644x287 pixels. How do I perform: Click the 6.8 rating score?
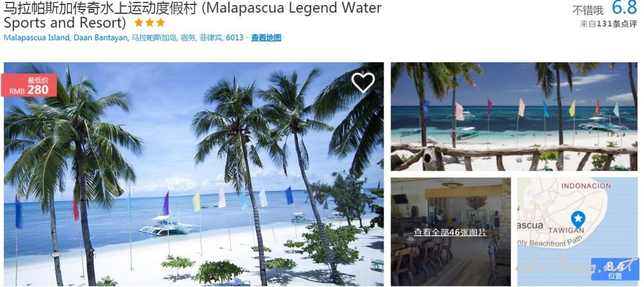625,8
